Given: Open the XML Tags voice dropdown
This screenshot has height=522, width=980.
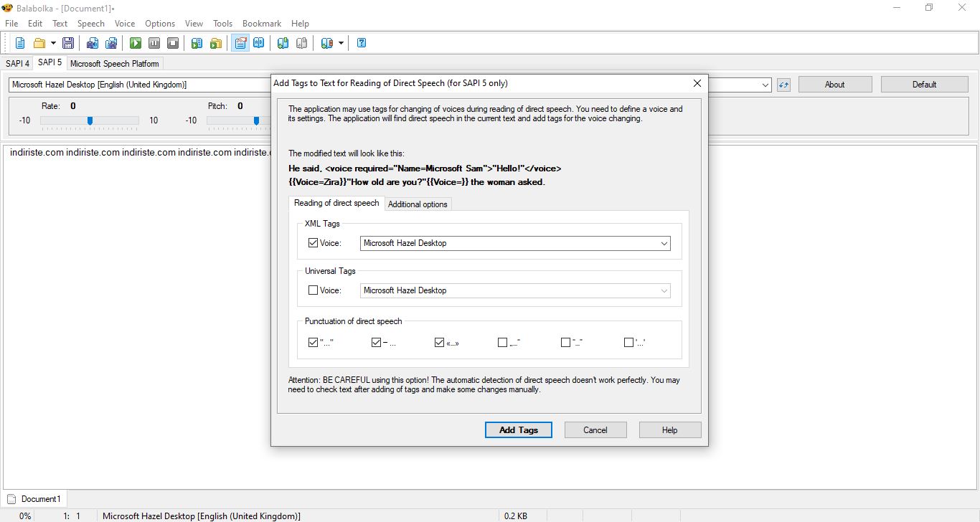Looking at the screenshot, I should click(664, 243).
